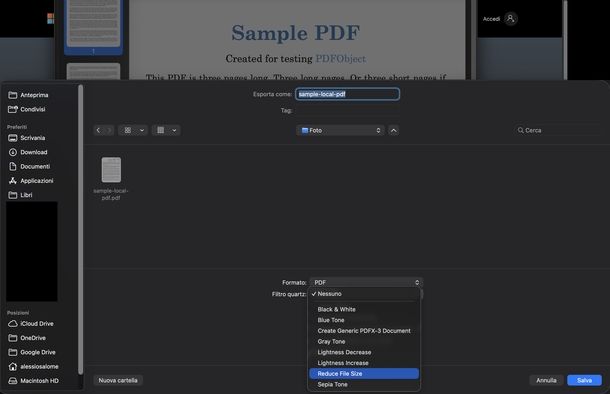Click the PDFObject link in the document
Viewport: 610px width, 394px height.
click(x=340, y=59)
